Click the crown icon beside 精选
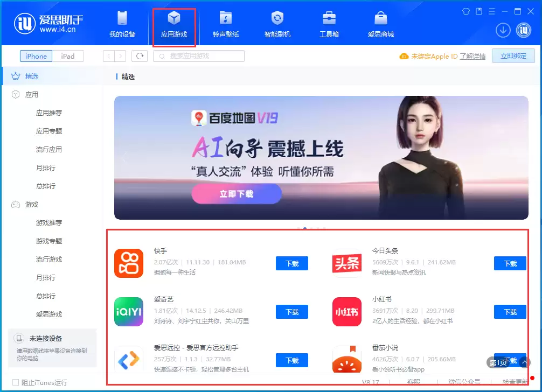This screenshot has width=542, height=392. (16, 76)
